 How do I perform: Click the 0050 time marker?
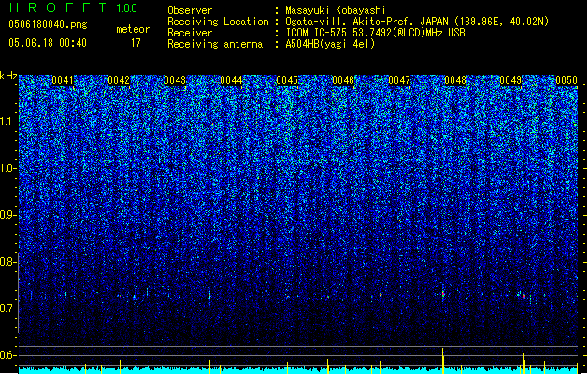(566, 80)
